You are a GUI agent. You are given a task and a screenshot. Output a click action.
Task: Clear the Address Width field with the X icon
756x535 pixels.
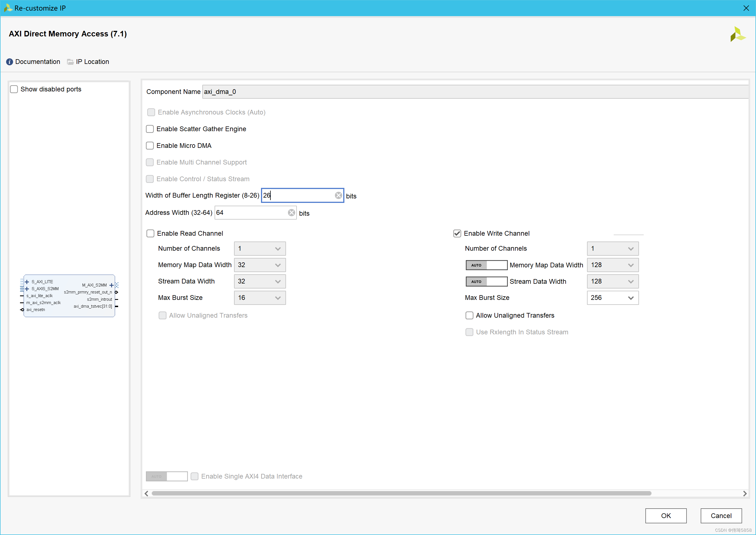[x=292, y=213]
